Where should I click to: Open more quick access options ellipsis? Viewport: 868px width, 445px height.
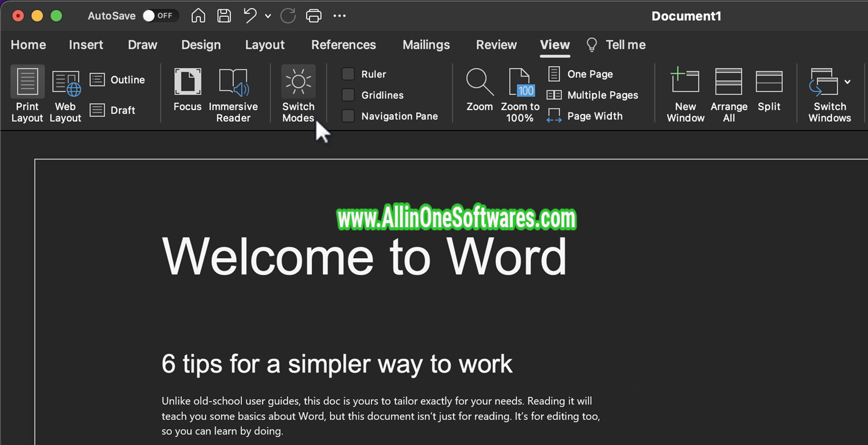340,16
